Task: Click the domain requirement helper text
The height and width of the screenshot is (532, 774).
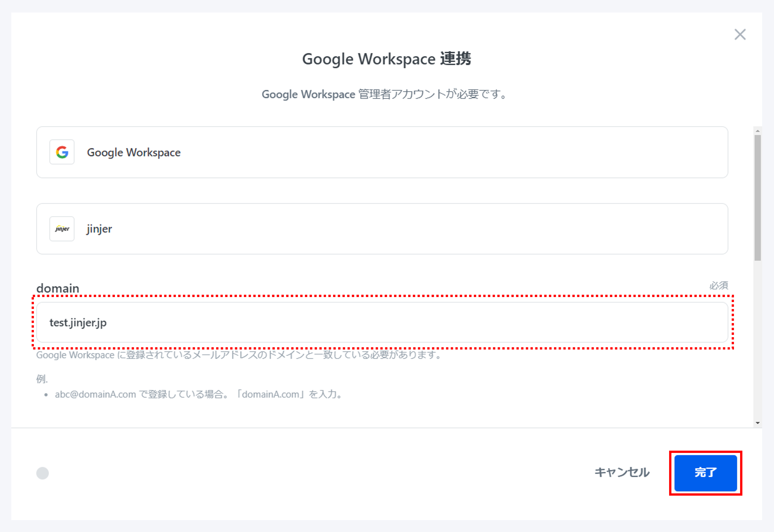Action: [238, 355]
